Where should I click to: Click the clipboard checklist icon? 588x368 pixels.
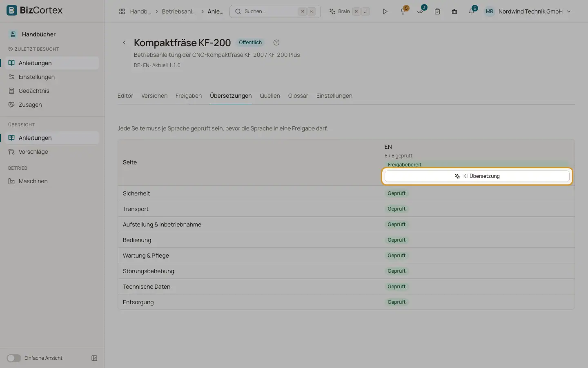click(437, 11)
